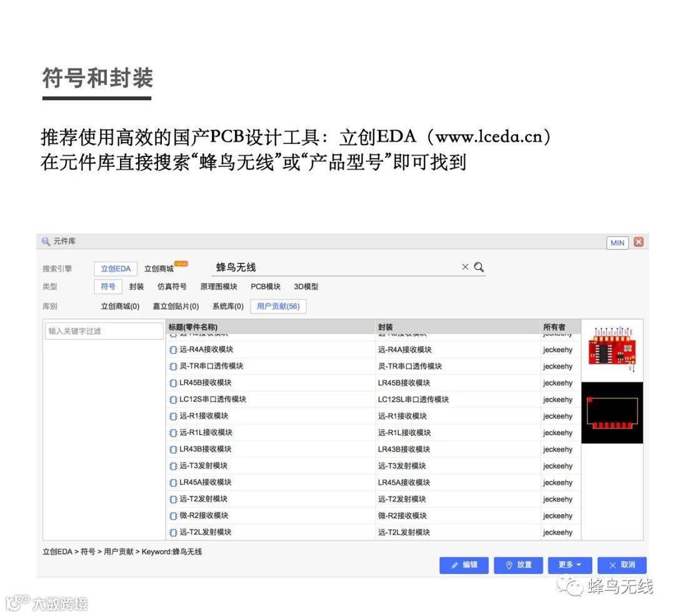Viewport: 675px width, 616px height.
Task: Select the 远-R1接收模块 row icon
Action: pyautogui.click(x=173, y=416)
